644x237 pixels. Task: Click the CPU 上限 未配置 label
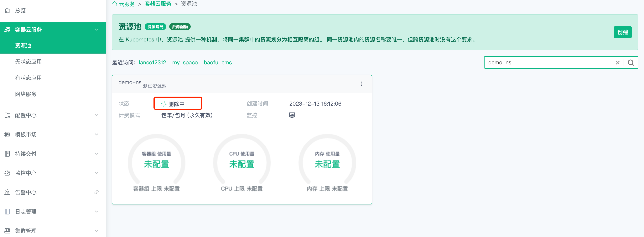[x=242, y=189]
